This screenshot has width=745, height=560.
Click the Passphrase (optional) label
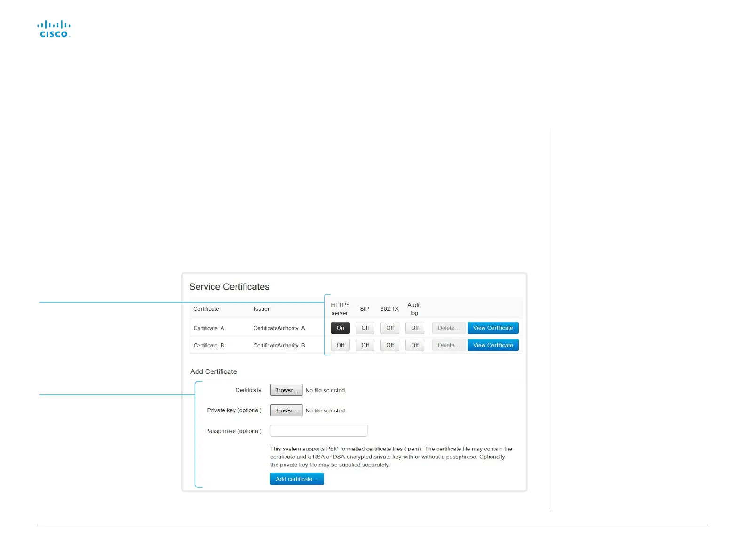pos(233,431)
